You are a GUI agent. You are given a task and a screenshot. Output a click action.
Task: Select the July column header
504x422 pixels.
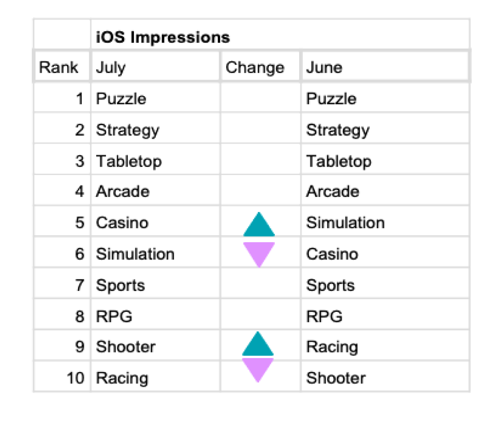pos(155,67)
